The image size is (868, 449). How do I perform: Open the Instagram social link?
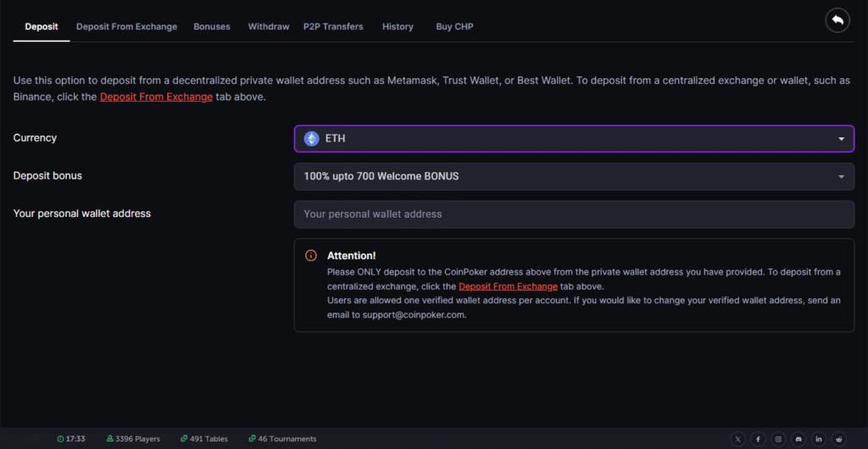[x=779, y=439]
